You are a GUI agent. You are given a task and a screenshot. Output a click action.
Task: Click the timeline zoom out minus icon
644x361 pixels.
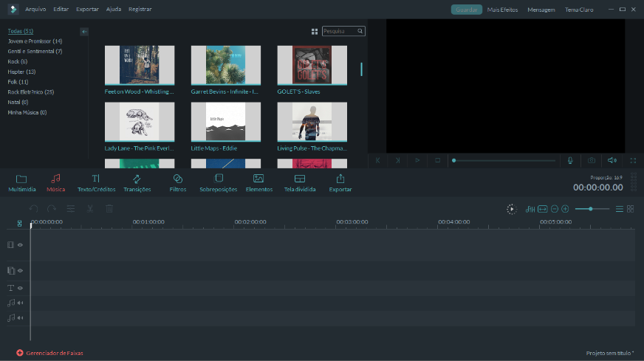pos(555,209)
